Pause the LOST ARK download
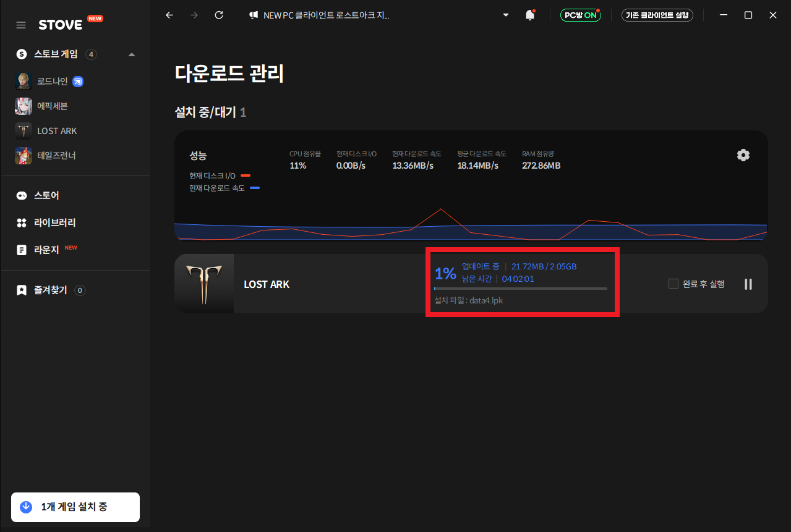 (x=748, y=284)
